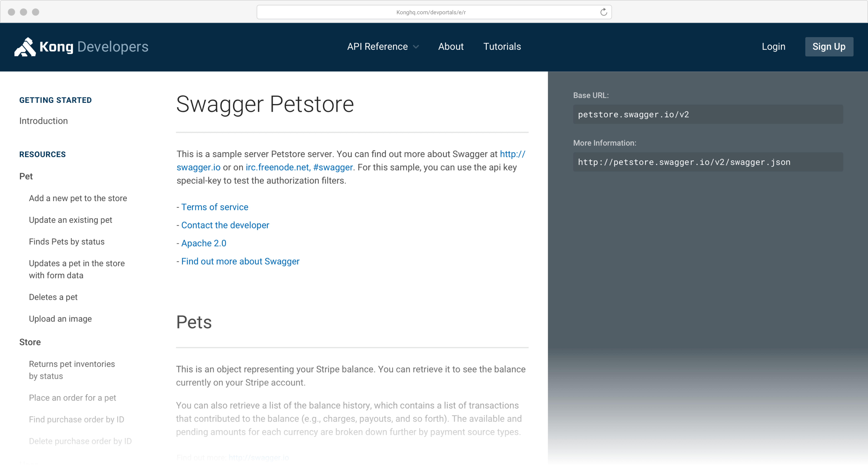This screenshot has height=465, width=868.
Task: Click the Base URL petstore.swagger.io/v2 field
Action: coord(708,115)
